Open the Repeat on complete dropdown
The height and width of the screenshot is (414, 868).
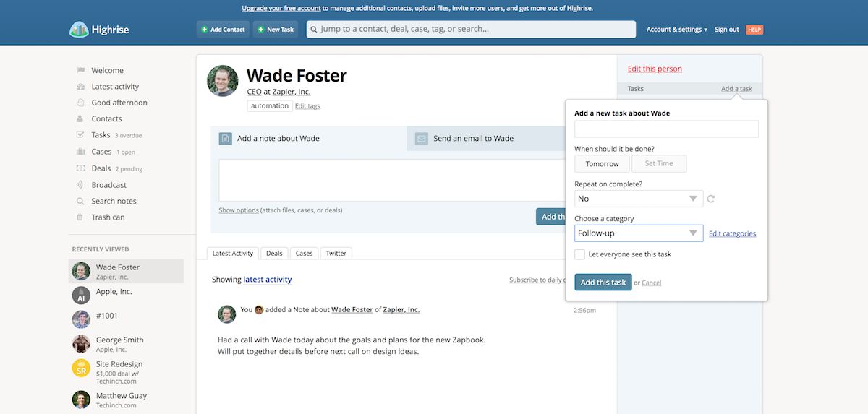[639, 199]
